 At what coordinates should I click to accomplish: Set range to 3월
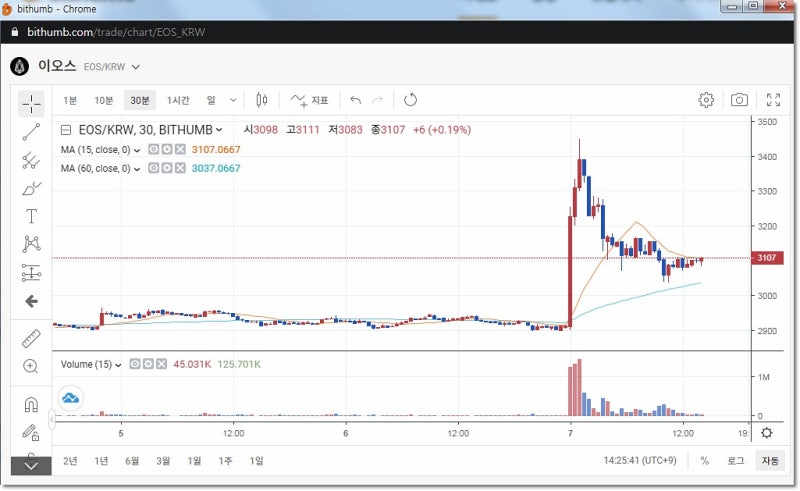coord(163,461)
